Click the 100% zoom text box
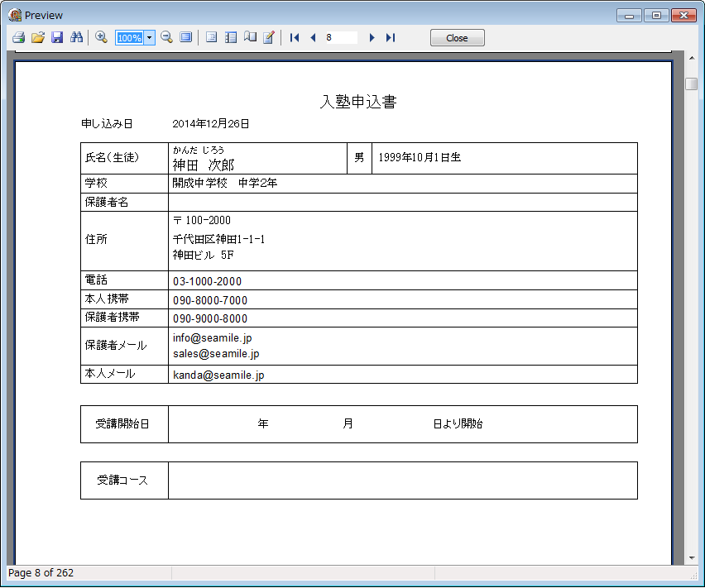705x588 pixels. pyautogui.click(x=129, y=38)
